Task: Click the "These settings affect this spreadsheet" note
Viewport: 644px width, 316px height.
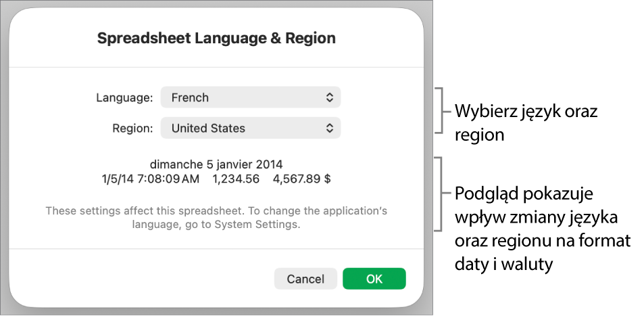Action: (x=216, y=211)
